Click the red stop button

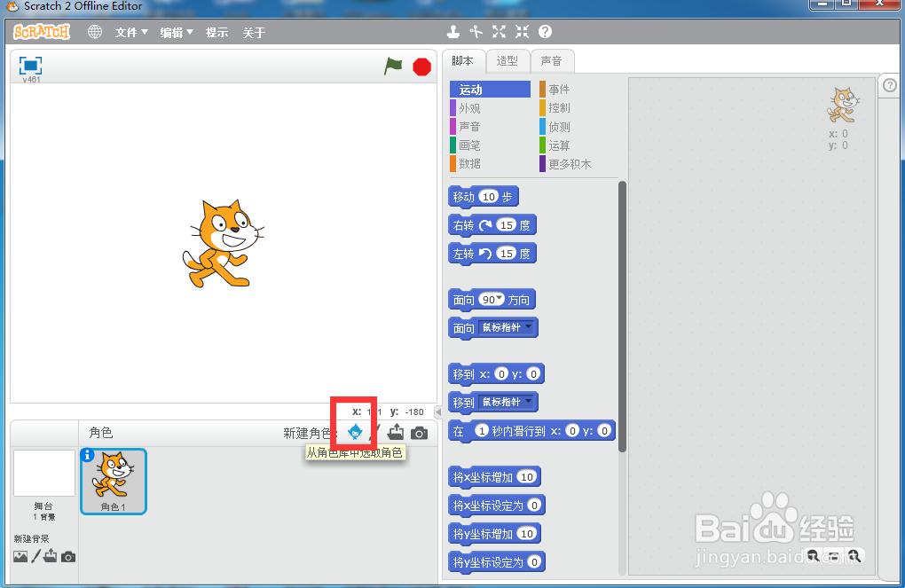[422, 67]
